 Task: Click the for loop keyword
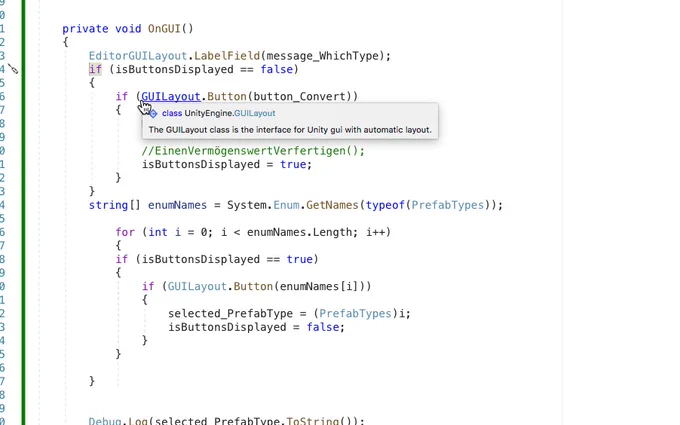point(125,232)
